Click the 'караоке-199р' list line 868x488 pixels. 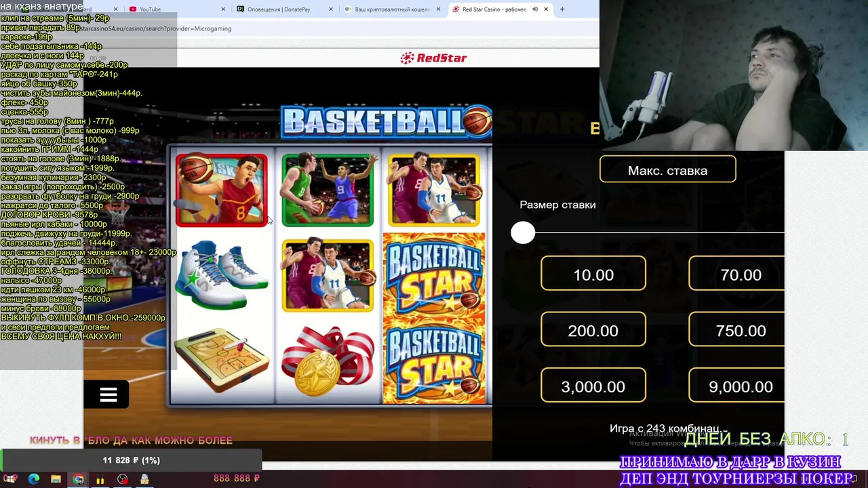pyautogui.click(x=26, y=37)
